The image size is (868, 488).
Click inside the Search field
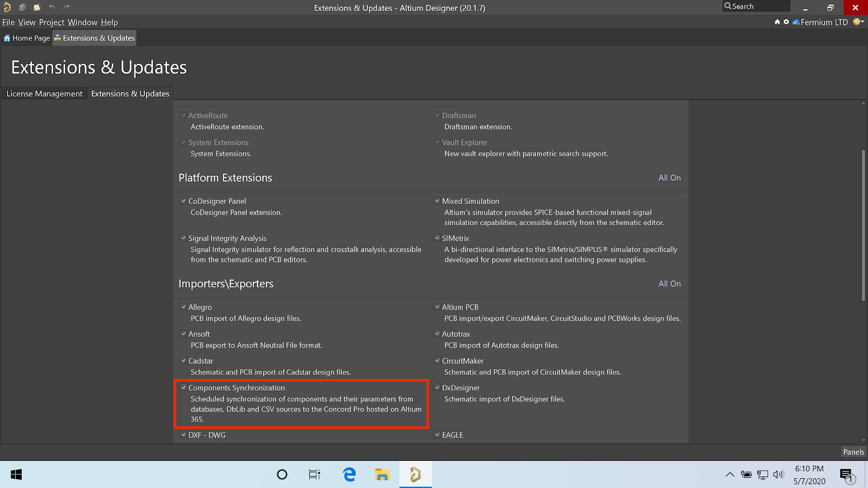pos(756,7)
